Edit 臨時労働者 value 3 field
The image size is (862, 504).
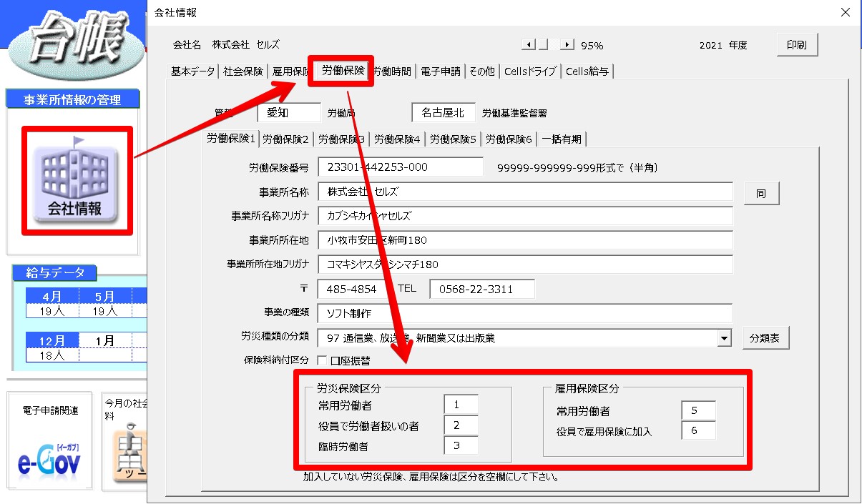tap(461, 445)
